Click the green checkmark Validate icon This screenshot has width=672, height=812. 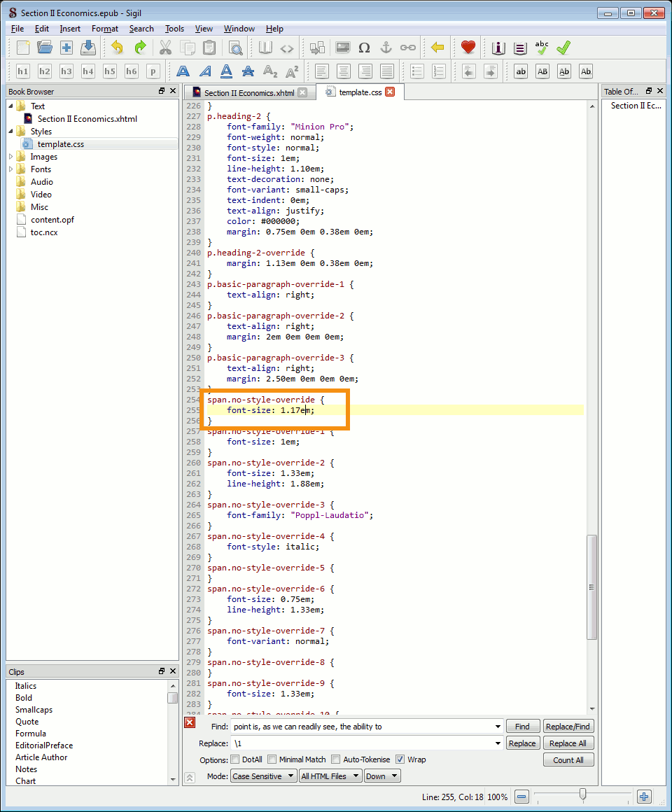pos(563,48)
